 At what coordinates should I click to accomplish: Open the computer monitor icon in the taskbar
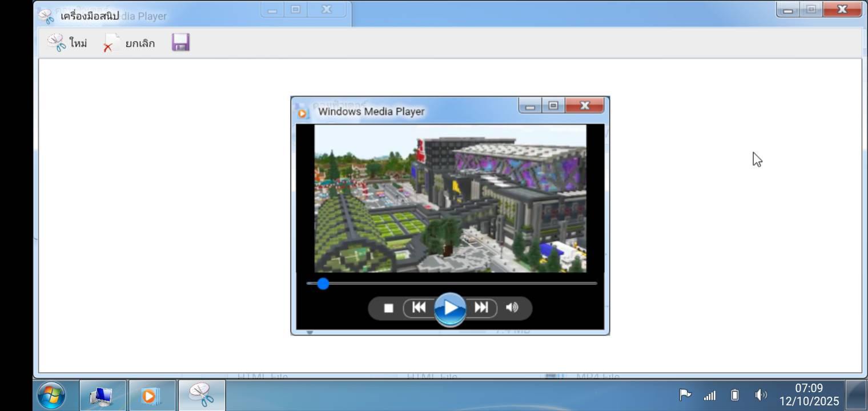[x=103, y=396]
